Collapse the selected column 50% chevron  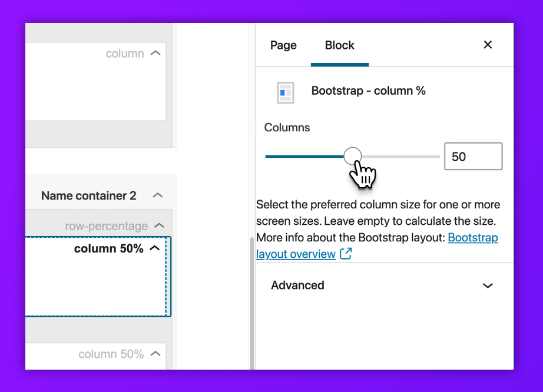point(155,248)
